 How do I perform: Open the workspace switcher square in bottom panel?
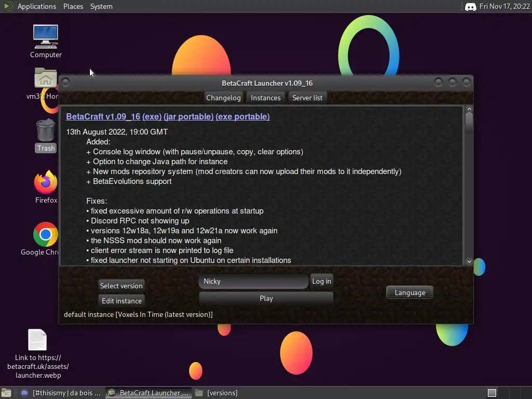[491, 393]
